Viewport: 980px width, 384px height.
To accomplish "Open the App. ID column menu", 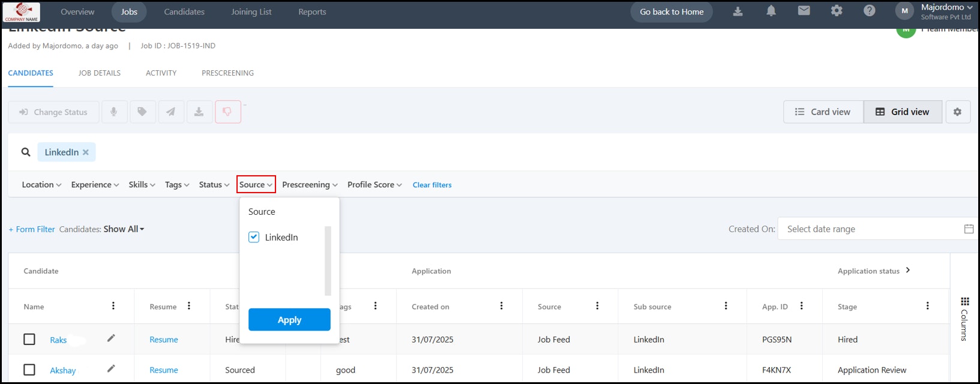I will [802, 306].
